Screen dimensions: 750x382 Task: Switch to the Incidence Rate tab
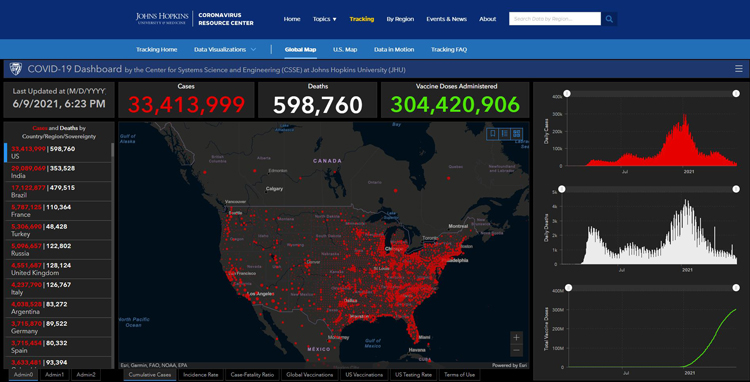click(x=200, y=375)
